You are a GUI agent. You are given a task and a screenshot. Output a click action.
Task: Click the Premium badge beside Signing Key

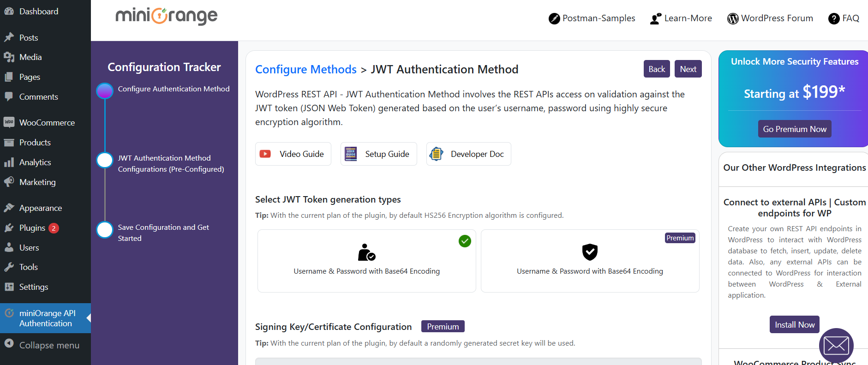(443, 326)
